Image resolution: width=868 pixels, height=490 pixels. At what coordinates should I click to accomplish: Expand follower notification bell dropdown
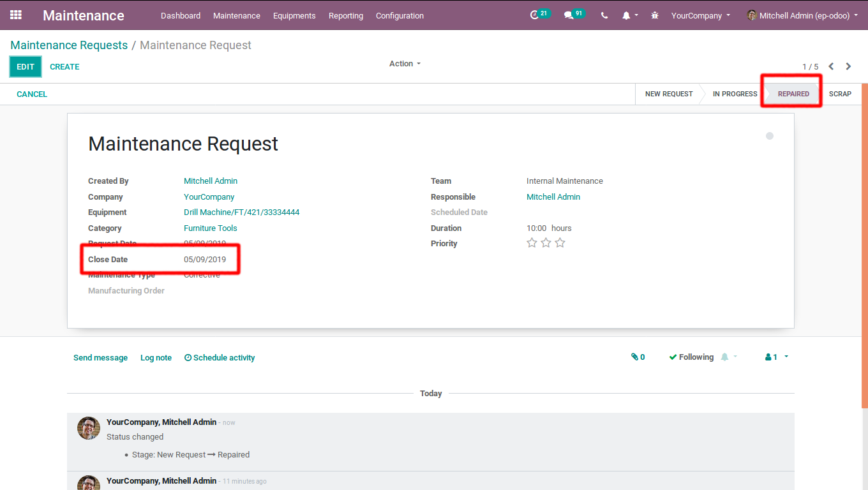pyautogui.click(x=729, y=357)
